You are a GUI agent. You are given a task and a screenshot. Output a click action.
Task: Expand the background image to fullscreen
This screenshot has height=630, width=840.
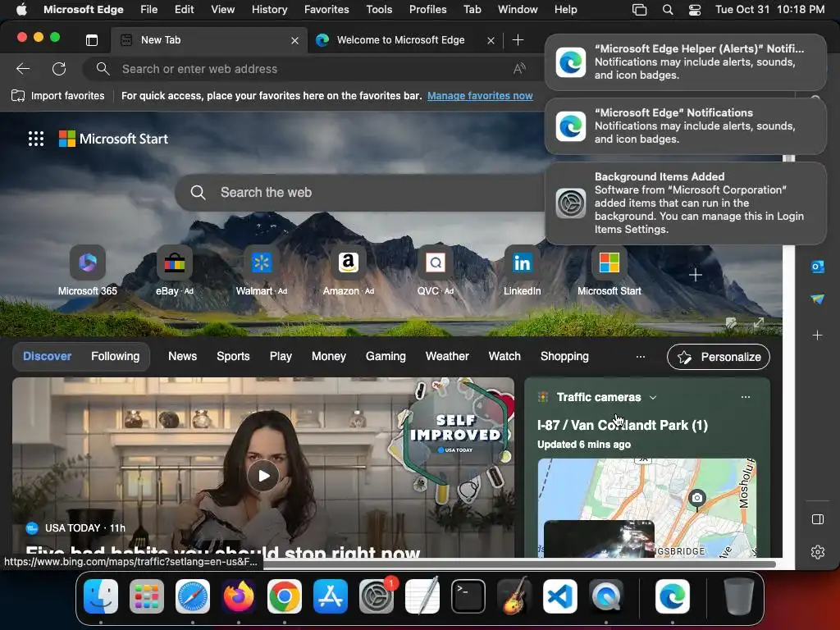pyautogui.click(x=759, y=322)
